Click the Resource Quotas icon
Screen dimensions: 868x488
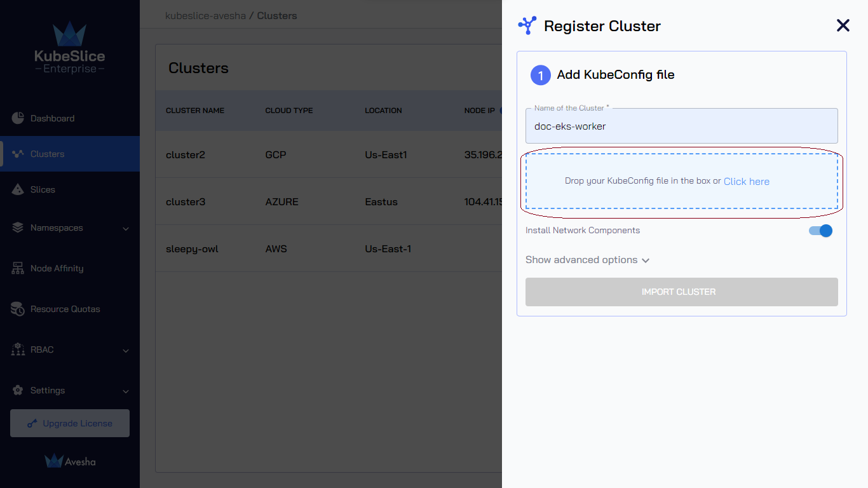pos(18,309)
